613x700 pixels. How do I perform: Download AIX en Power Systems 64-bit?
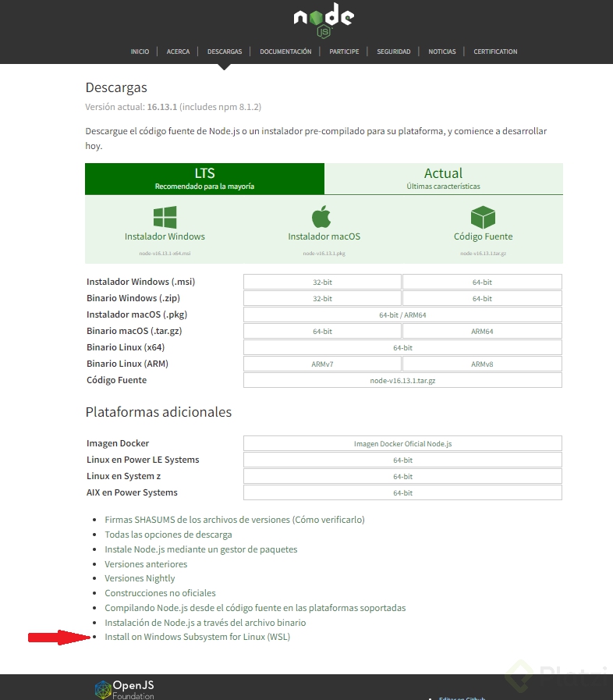[x=402, y=493]
